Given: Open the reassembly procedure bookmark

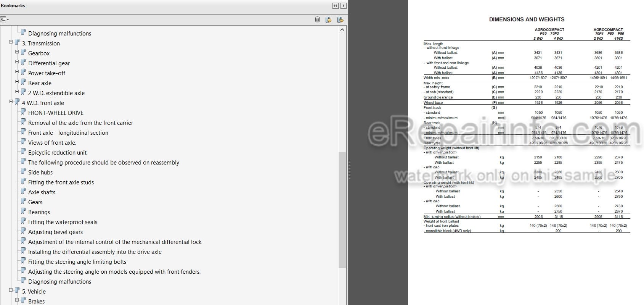Looking at the screenshot, I should [104, 163].
